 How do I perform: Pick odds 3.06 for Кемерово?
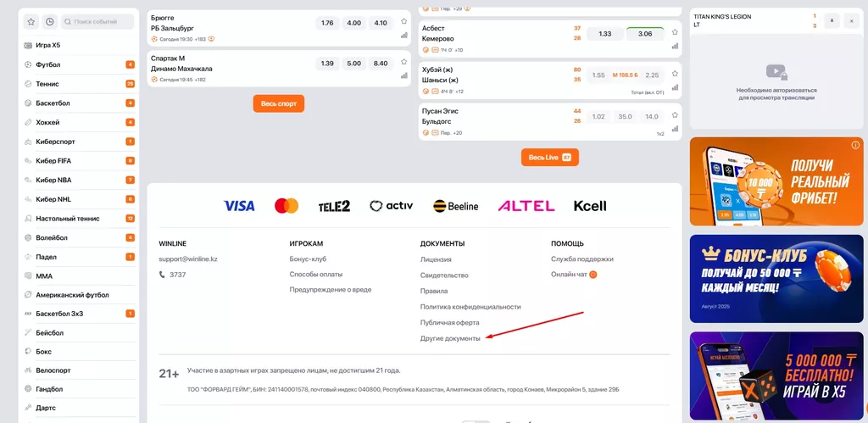coord(645,34)
